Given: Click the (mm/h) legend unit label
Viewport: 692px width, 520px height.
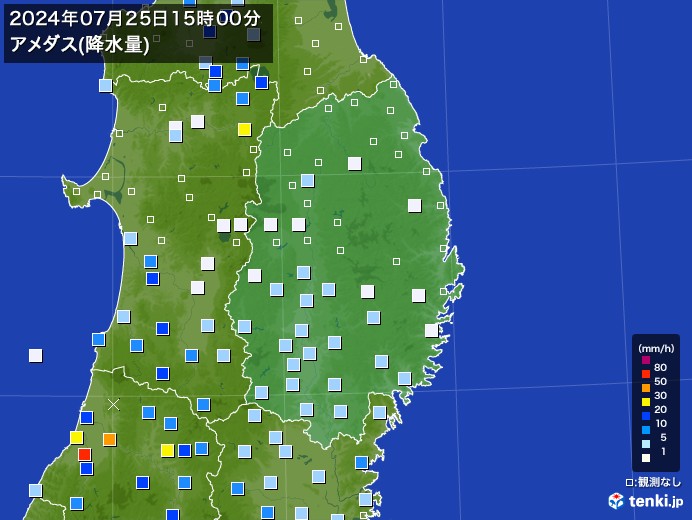Looking at the screenshot, I should pyautogui.click(x=656, y=348).
